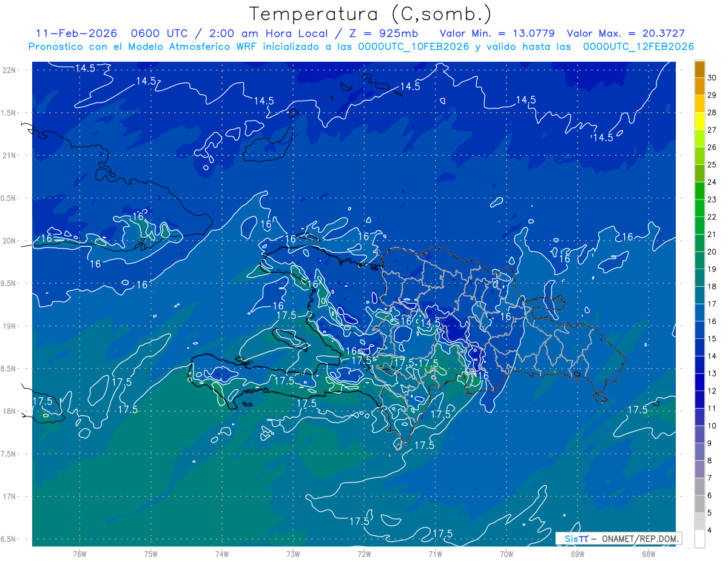Click the '30' label on the color scale

(x=712, y=78)
